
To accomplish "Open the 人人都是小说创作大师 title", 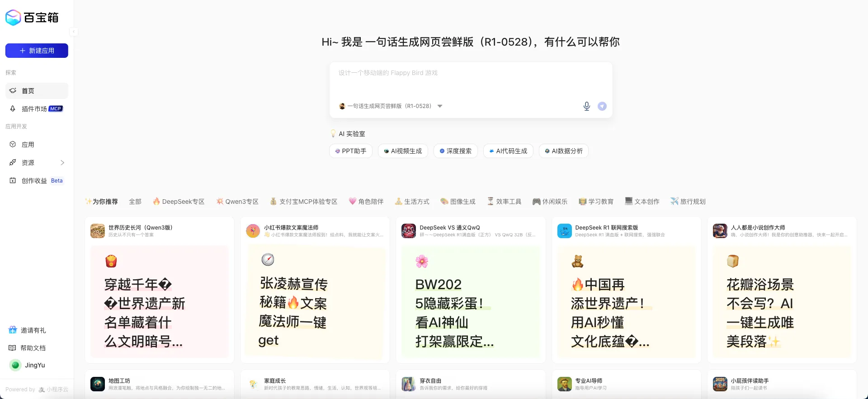I will (758, 228).
